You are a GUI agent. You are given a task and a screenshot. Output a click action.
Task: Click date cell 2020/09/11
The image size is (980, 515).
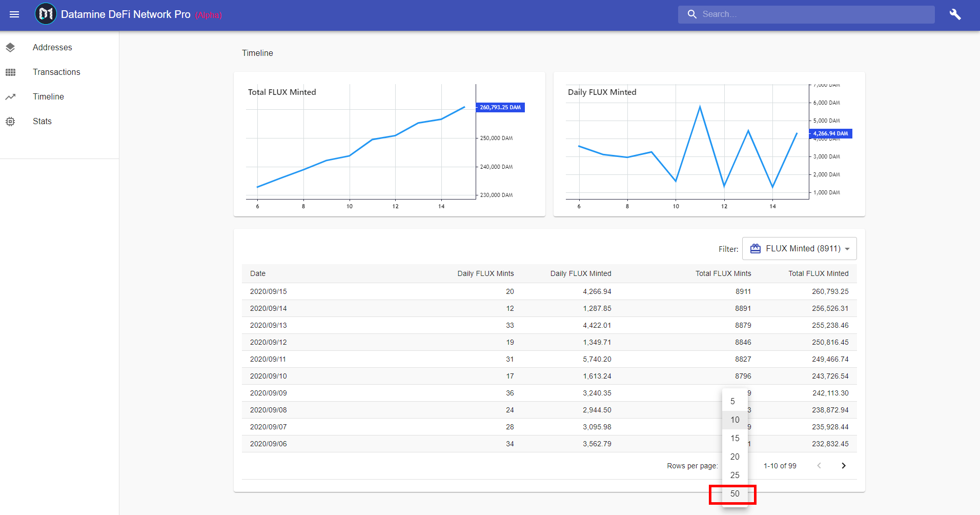(x=268, y=359)
